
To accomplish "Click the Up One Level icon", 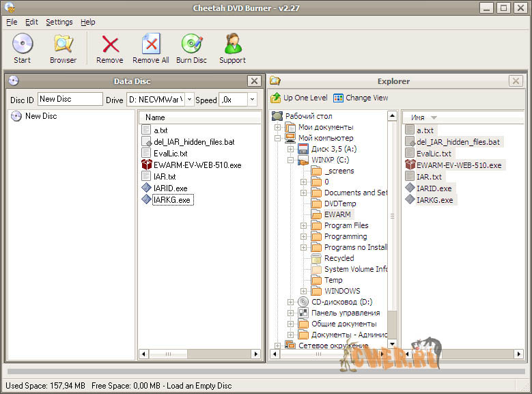I will (x=276, y=98).
